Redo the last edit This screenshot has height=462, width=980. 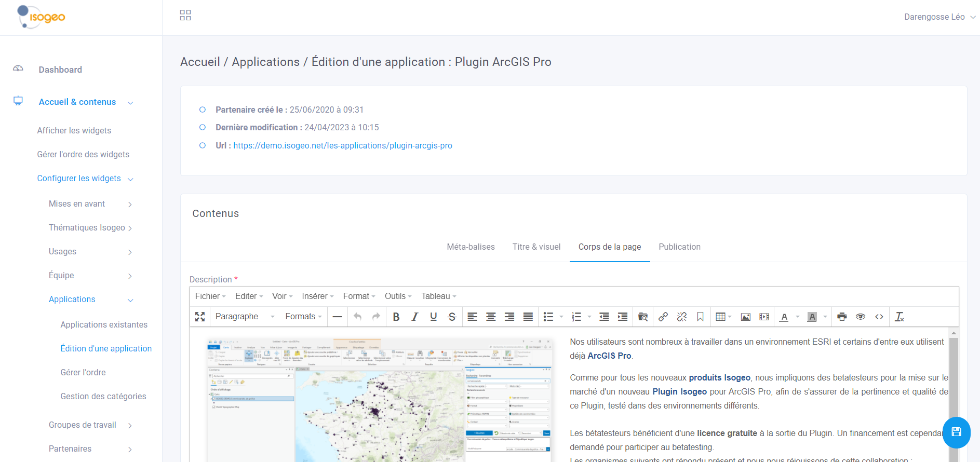coord(376,317)
